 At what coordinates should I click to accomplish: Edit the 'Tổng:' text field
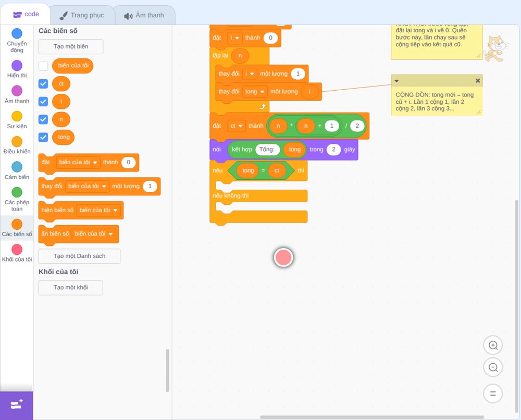coord(267,150)
